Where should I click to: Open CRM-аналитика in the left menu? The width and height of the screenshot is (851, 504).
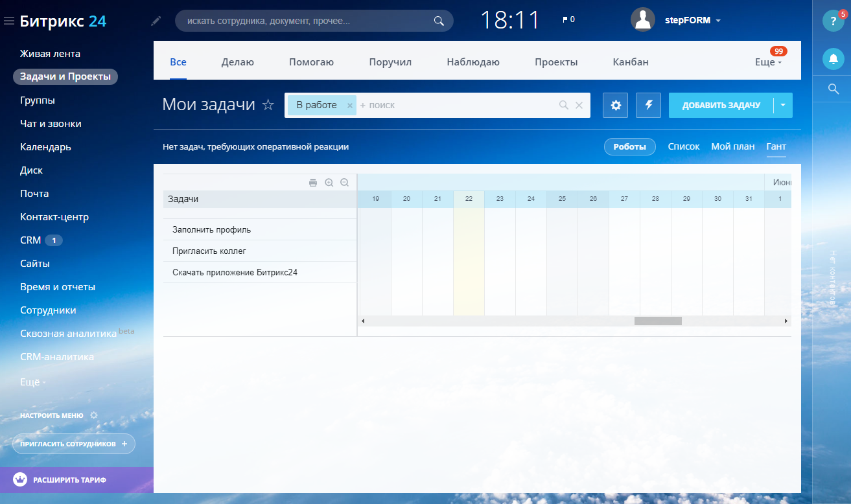pyautogui.click(x=57, y=357)
